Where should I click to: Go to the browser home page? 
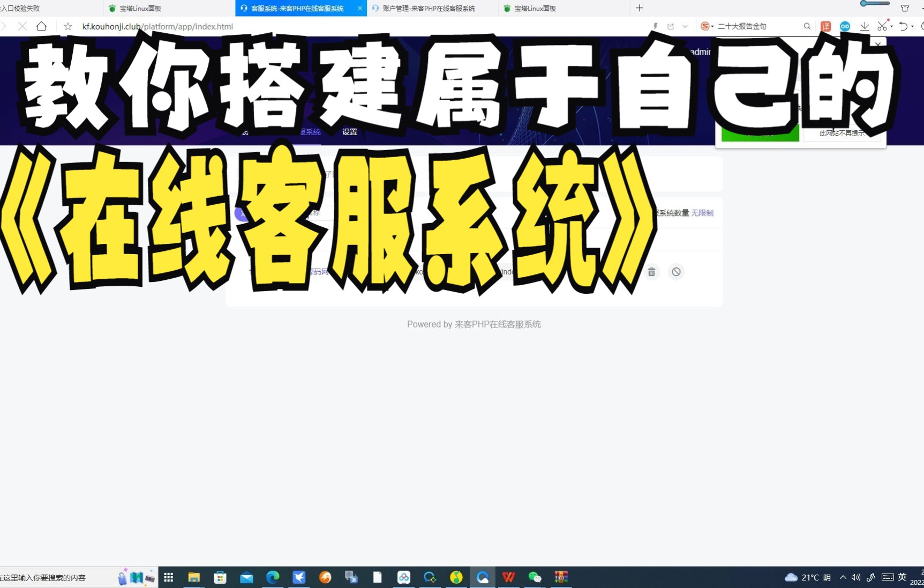(42, 26)
